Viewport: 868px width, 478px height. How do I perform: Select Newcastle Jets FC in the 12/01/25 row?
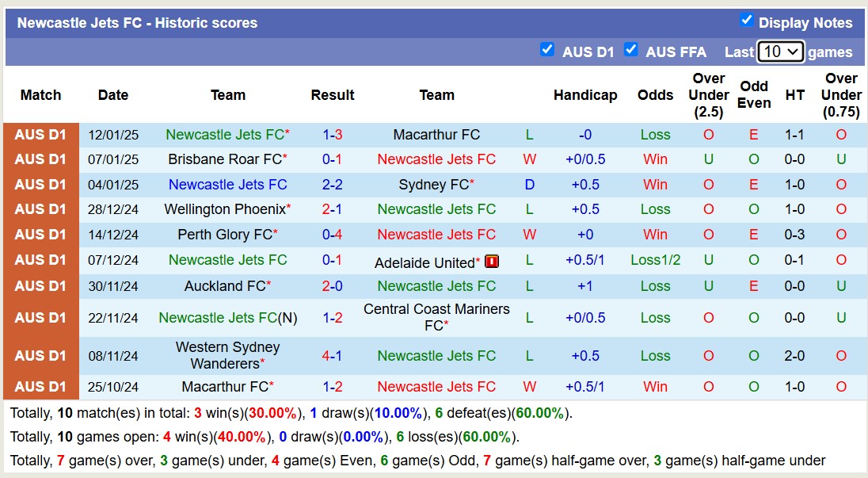click(224, 134)
